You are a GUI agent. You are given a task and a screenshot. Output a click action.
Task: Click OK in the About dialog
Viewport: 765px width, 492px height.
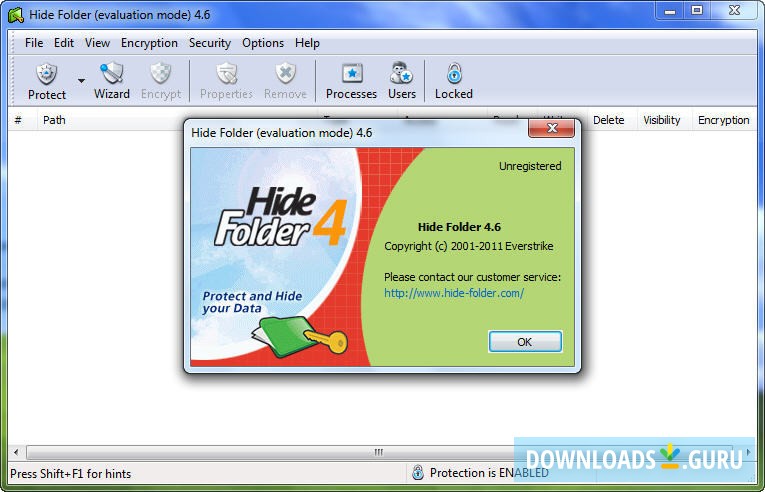point(525,342)
